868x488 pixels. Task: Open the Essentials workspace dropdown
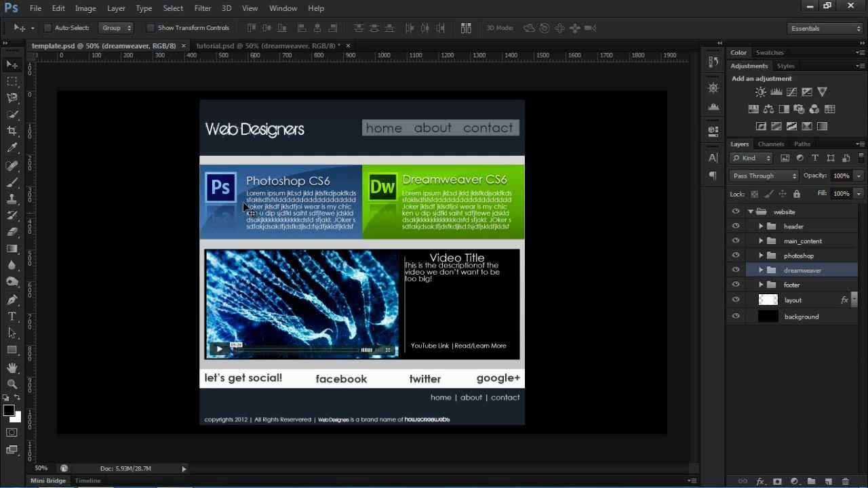point(825,28)
